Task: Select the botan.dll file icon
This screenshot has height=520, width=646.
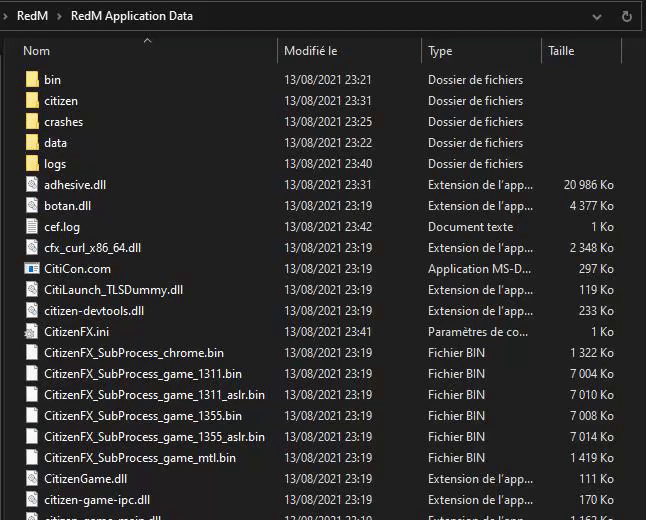Action: (x=32, y=206)
